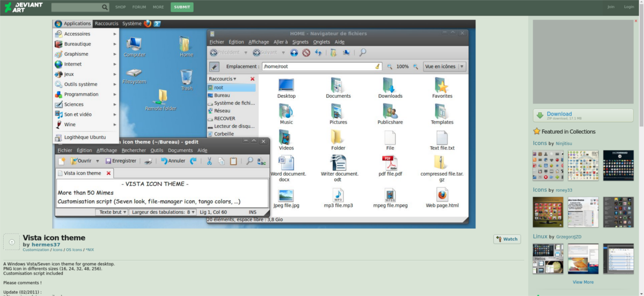Select Favorites folder icon
The image size is (644, 296).
coord(442,88)
